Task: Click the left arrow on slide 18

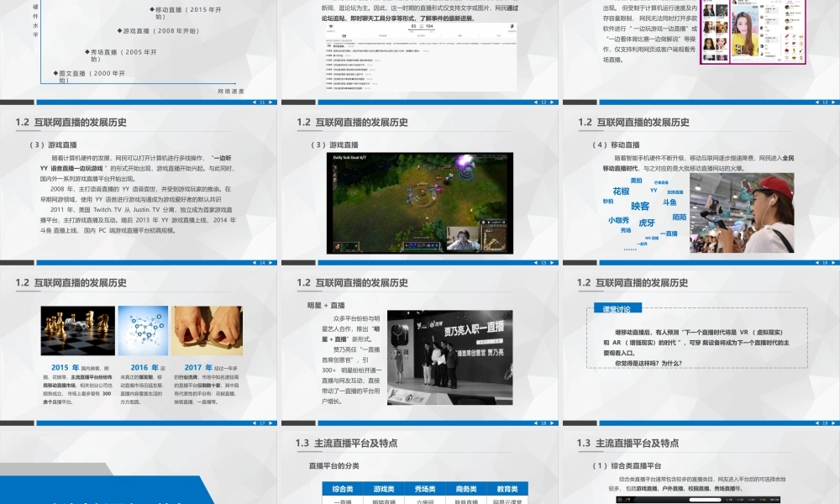Action: (534, 424)
